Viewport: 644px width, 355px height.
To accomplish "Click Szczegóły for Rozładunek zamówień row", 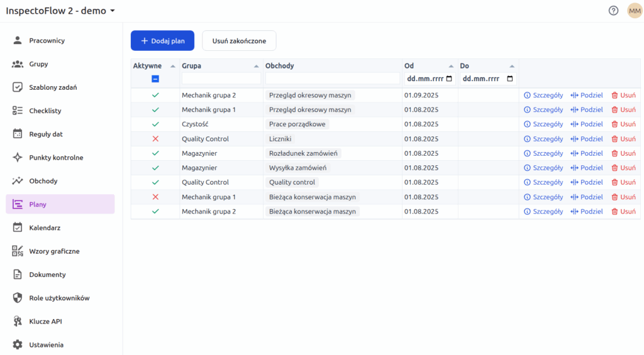I will (543, 153).
